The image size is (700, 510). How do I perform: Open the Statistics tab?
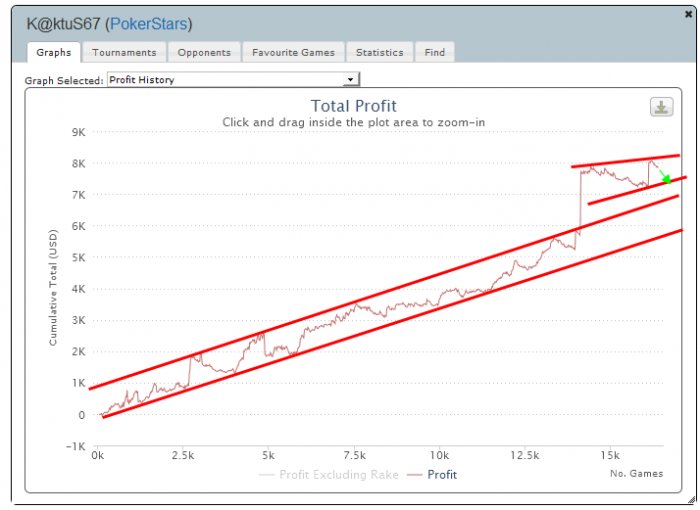tap(379, 52)
